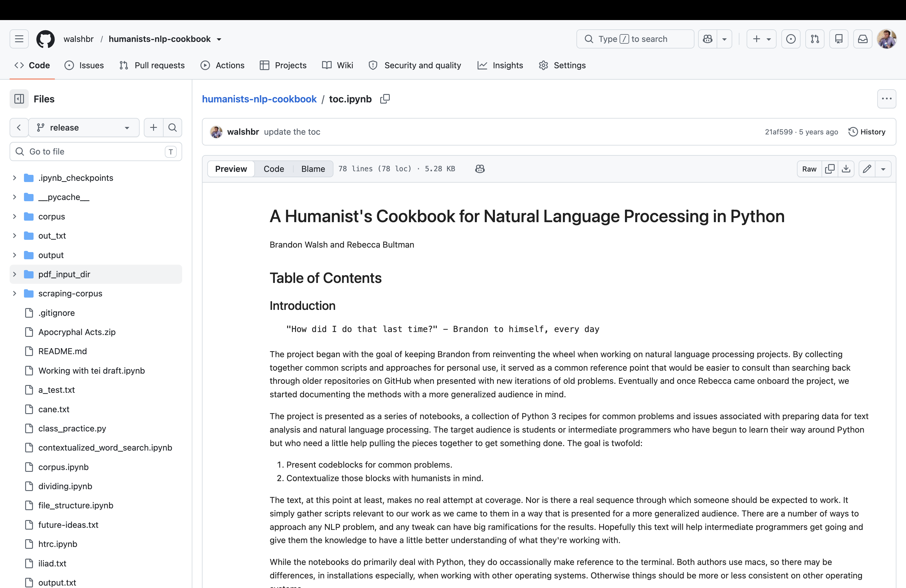The image size is (906, 588).
Task: Open the pull requests icon in the top bar
Action: click(815, 39)
